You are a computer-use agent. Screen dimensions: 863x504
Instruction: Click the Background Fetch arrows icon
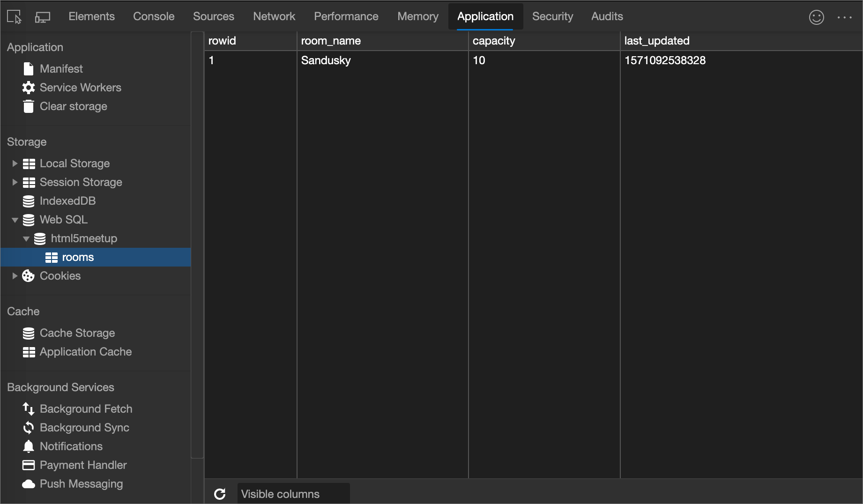[x=29, y=409]
